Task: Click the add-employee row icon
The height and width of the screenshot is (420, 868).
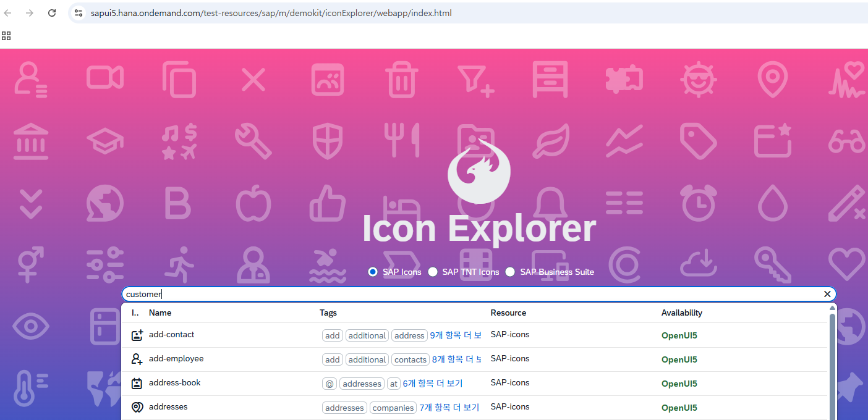Action: click(137, 359)
